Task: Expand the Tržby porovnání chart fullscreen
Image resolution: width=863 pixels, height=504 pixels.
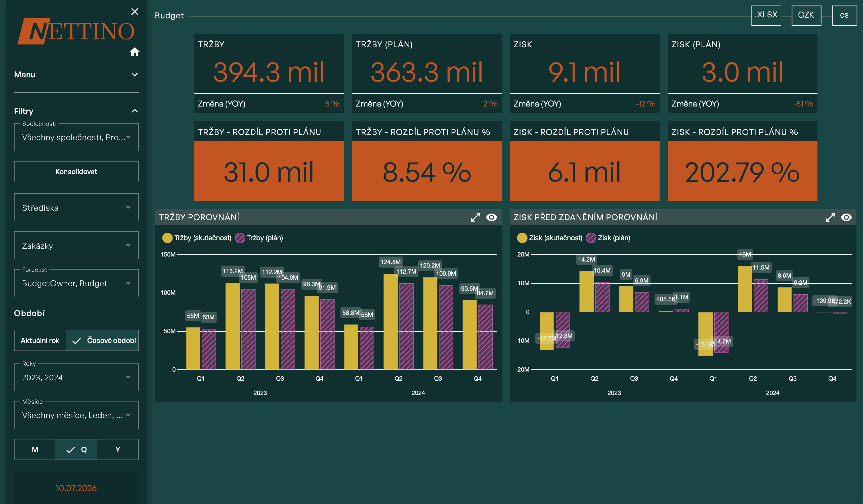Action: (x=475, y=217)
